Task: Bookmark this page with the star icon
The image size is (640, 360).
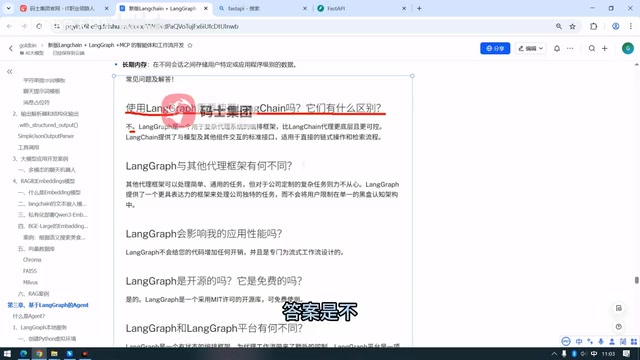Action: (573, 26)
